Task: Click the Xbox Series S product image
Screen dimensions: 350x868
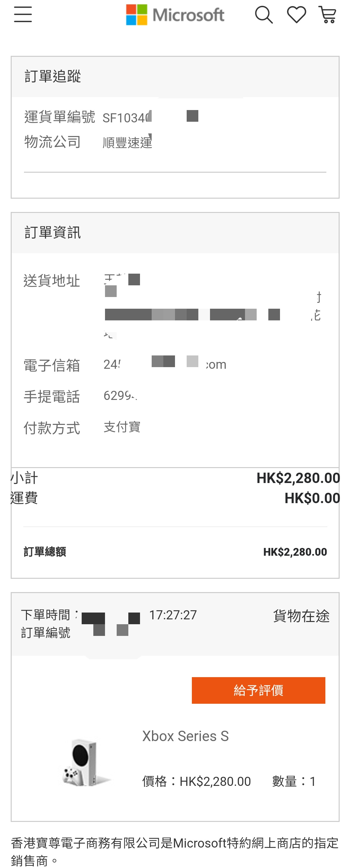Action: tap(86, 763)
